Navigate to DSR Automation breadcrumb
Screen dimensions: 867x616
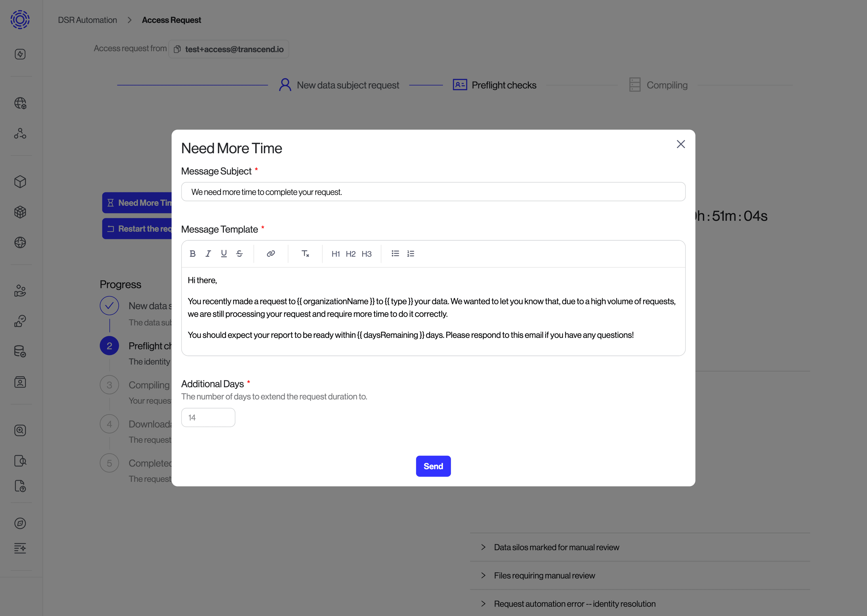(x=87, y=20)
